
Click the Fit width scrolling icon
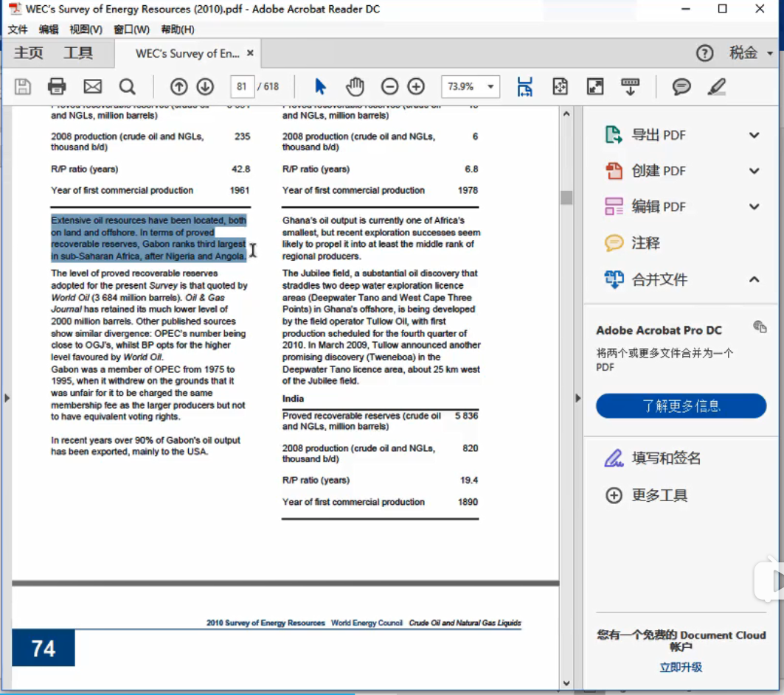pyautogui.click(x=524, y=87)
